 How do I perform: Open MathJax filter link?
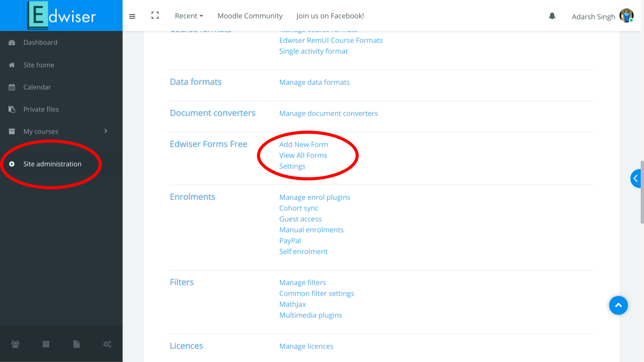tap(293, 304)
